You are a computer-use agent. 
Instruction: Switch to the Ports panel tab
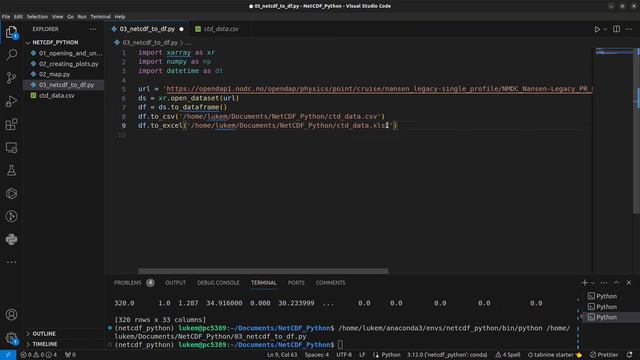coord(296,283)
